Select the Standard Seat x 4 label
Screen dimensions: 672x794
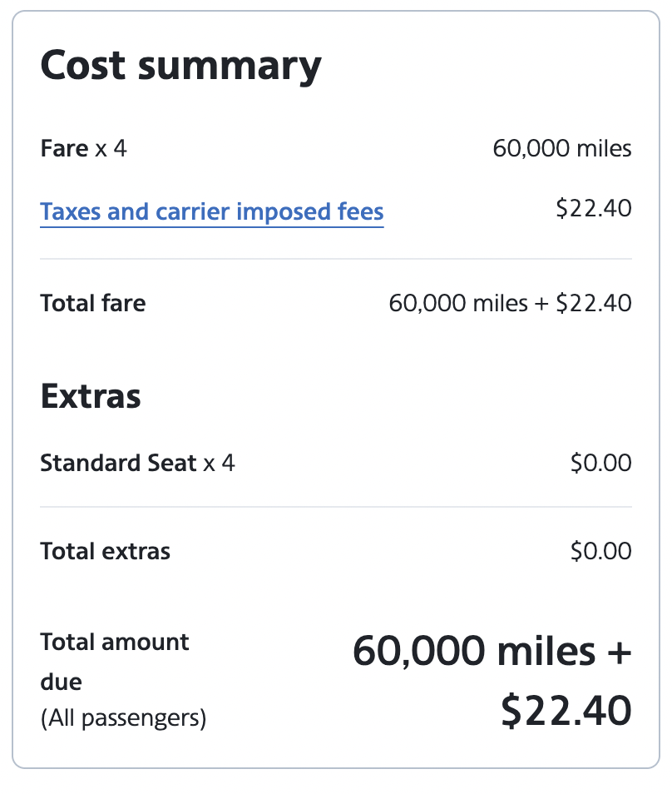point(137,463)
